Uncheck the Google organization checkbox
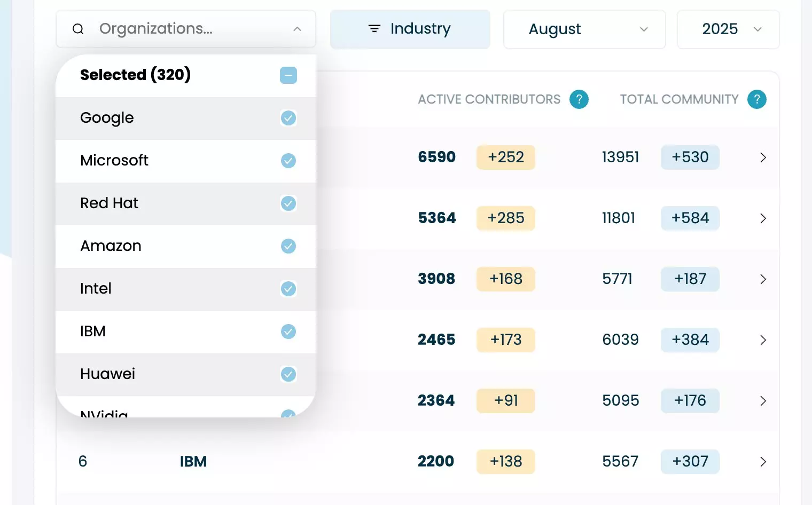Viewport: 812px width, 505px height. click(288, 118)
